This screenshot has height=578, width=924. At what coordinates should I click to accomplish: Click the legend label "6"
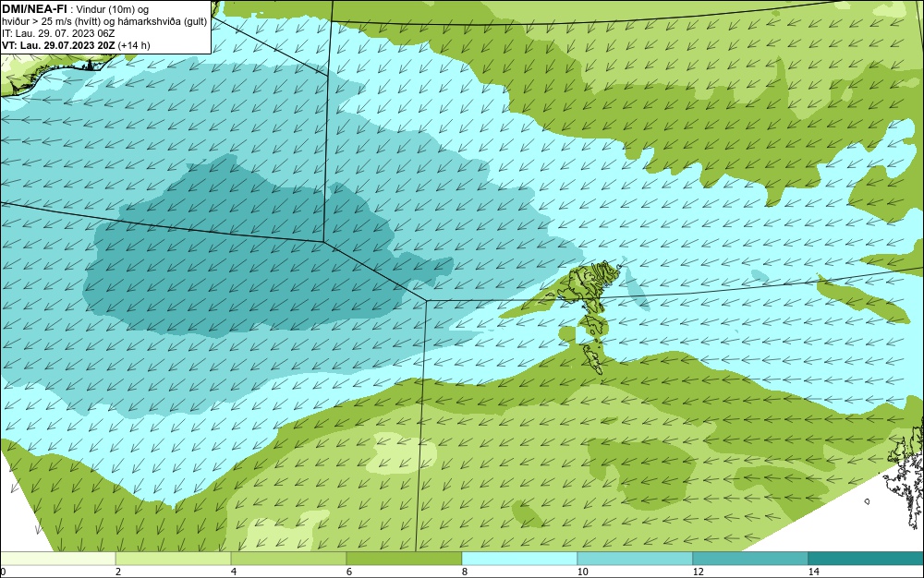point(349,572)
